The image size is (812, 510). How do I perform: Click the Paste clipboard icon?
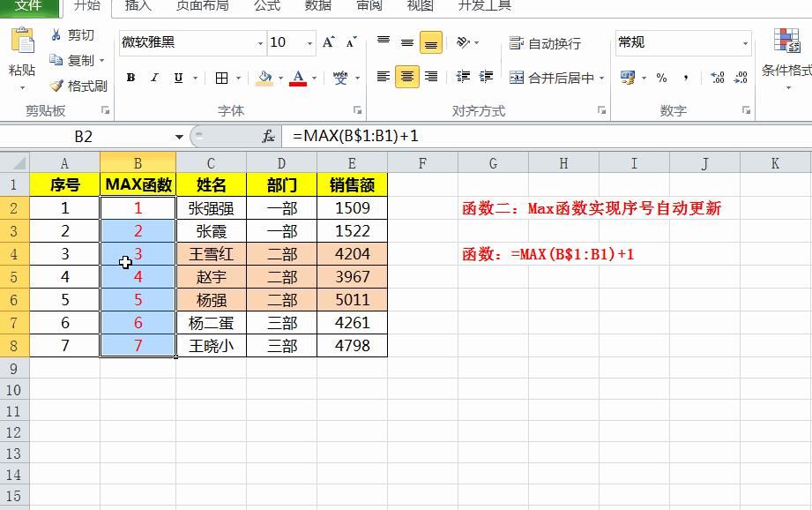[22, 41]
